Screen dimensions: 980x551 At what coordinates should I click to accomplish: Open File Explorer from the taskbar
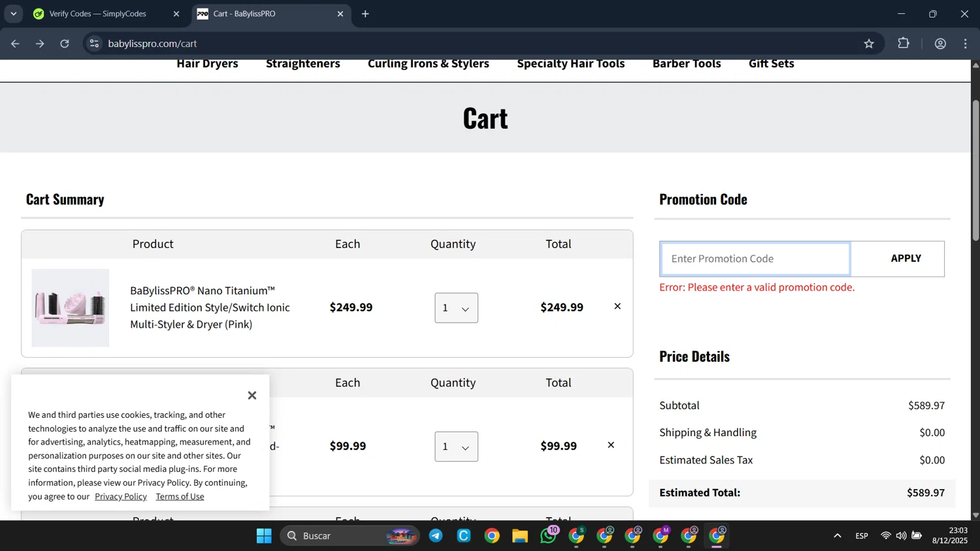click(520, 536)
